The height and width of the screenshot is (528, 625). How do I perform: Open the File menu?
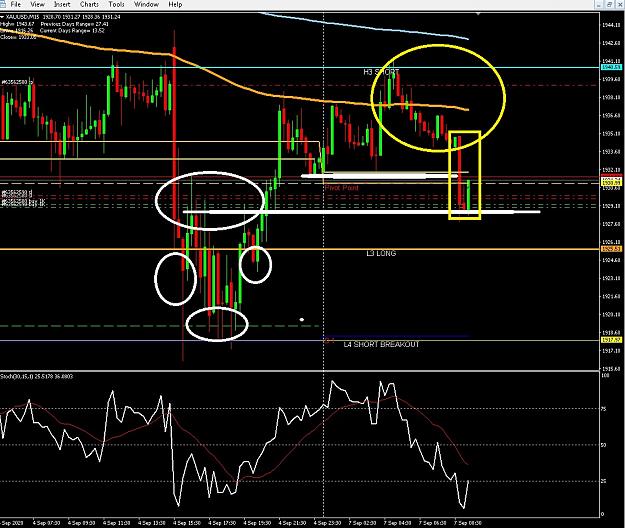(x=16, y=4)
